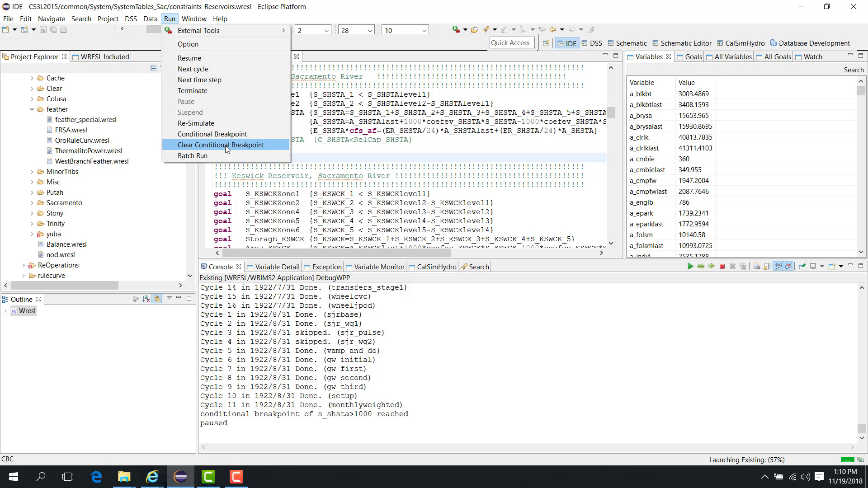The image size is (868, 488).
Task: Expand the Cache folder in Project Explorer
Action: [x=32, y=78]
